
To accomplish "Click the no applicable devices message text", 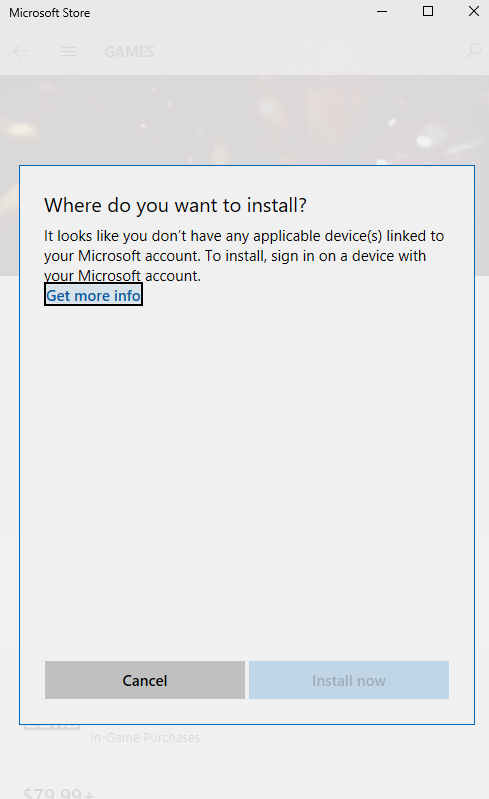I will click(244, 256).
